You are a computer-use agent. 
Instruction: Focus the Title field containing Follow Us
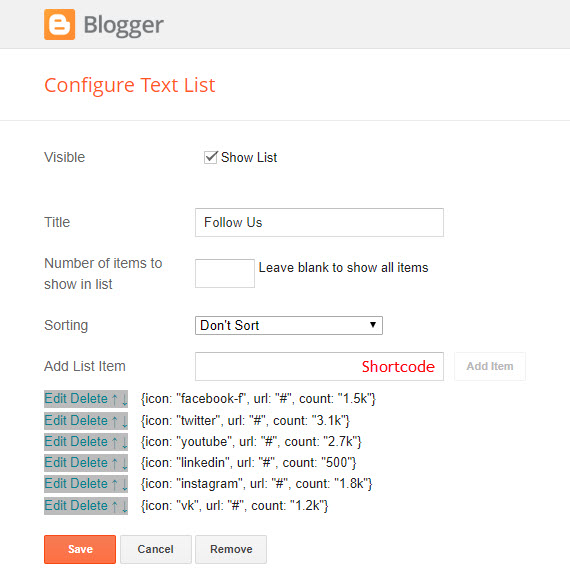[319, 223]
